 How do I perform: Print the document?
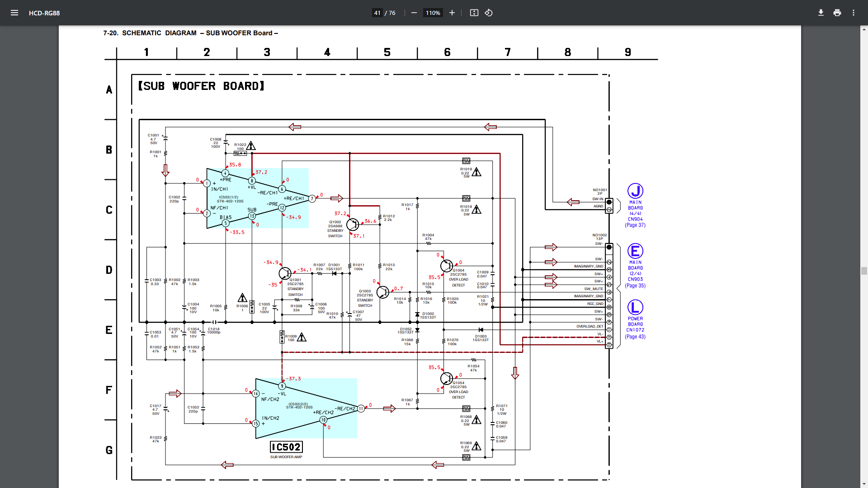pos(837,13)
